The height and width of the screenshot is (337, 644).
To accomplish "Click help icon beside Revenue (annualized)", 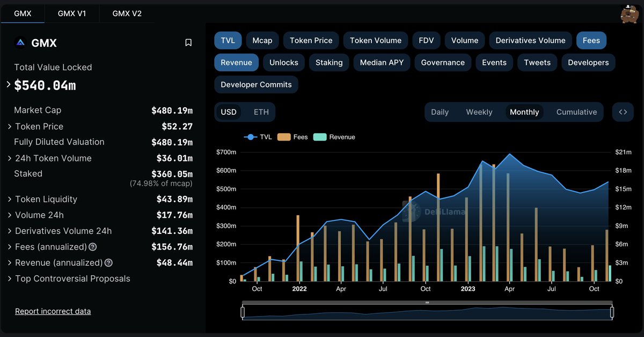I will click(x=108, y=262).
